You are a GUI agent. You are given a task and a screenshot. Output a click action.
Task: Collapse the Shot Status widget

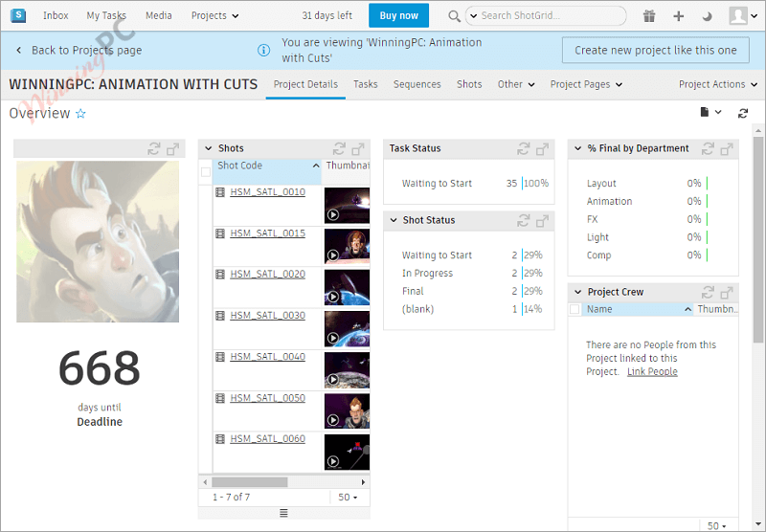point(394,221)
